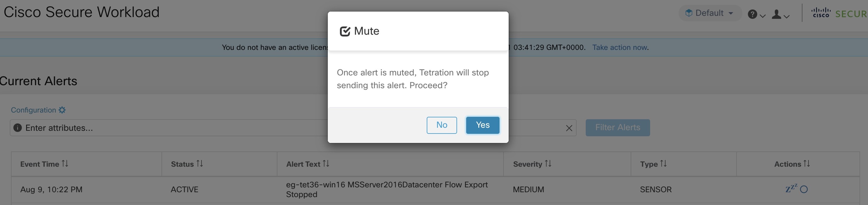Clear the filter with the X icon
The height and width of the screenshot is (205, 868).
coord(569,128)
